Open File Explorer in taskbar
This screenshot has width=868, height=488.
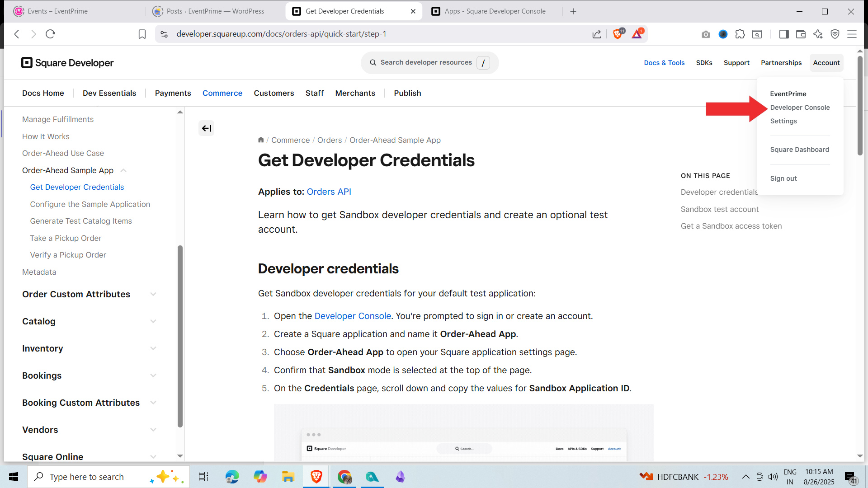(288, 477)
